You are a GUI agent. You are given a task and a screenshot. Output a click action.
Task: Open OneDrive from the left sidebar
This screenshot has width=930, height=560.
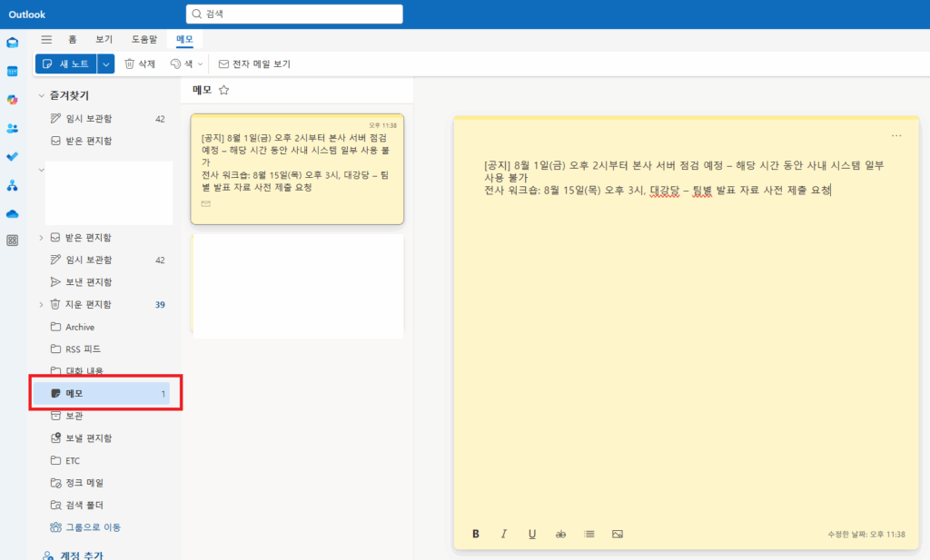pyautogui.click(x=12, y=213)
